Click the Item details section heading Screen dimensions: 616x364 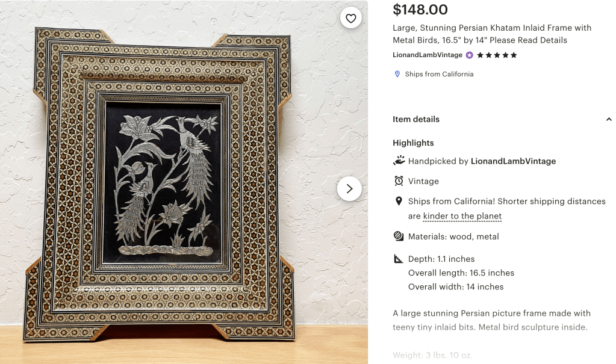[416, 119]
